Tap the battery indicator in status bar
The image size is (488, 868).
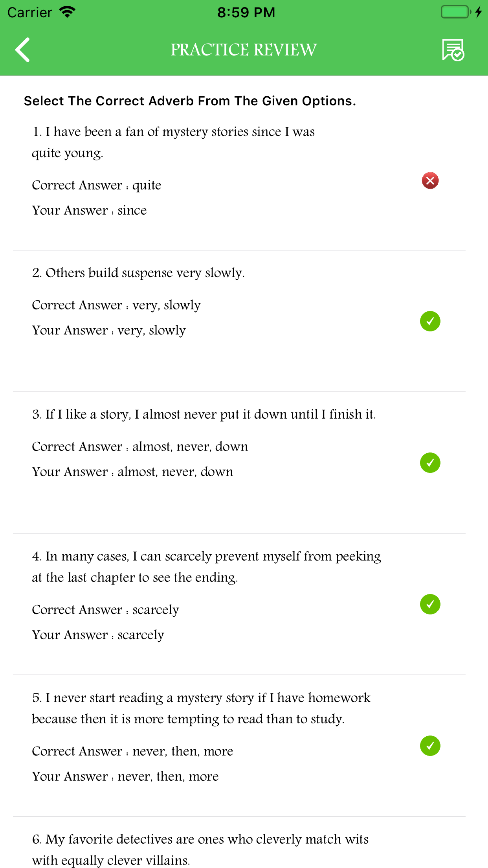tap(456, 12)
